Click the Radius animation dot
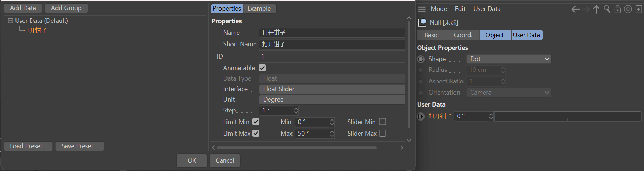 [421, 70]
